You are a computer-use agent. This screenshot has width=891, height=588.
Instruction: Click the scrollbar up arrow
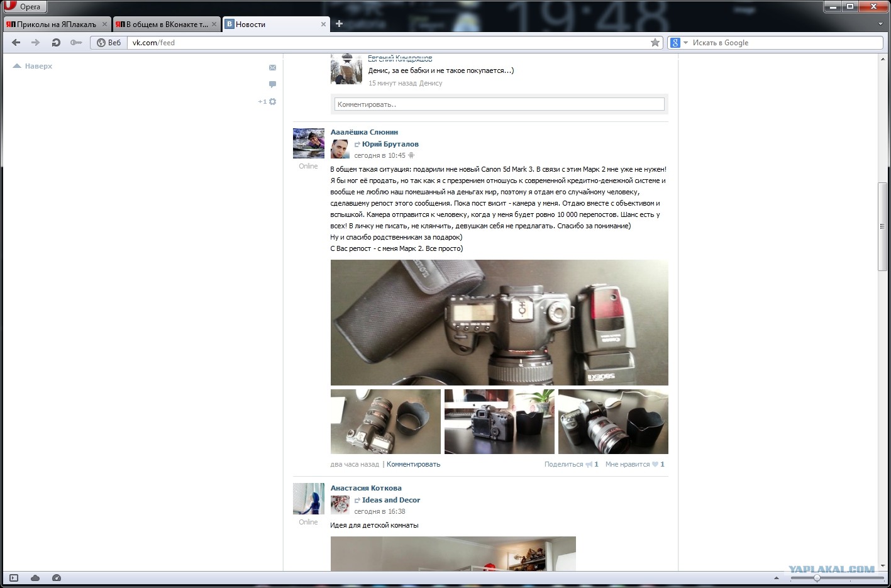coord(882,58)
